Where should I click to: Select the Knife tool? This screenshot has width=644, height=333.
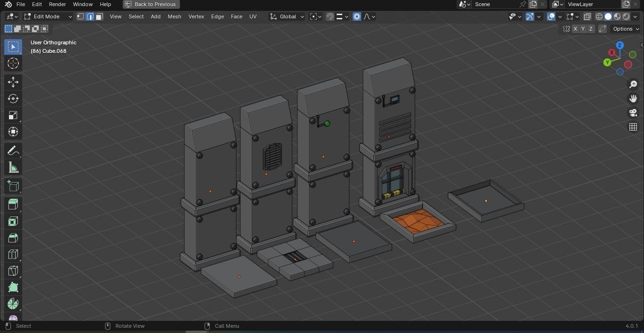coord(13,271)
